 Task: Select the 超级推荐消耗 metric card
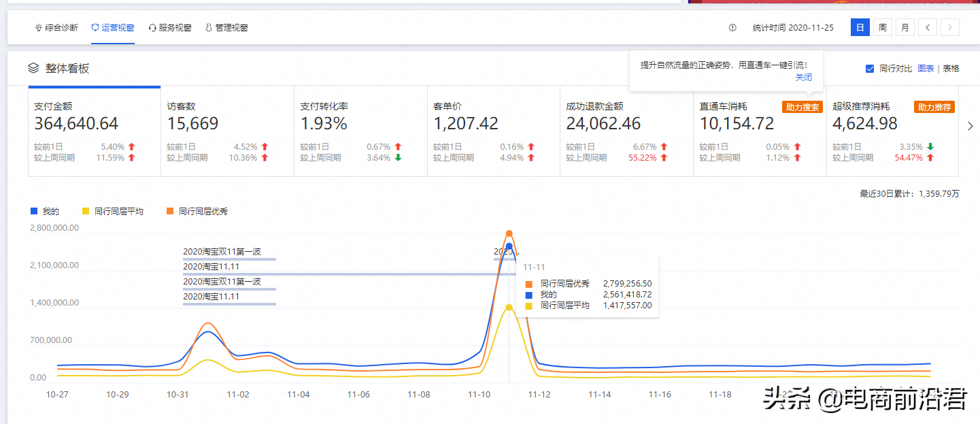(893, 131)
